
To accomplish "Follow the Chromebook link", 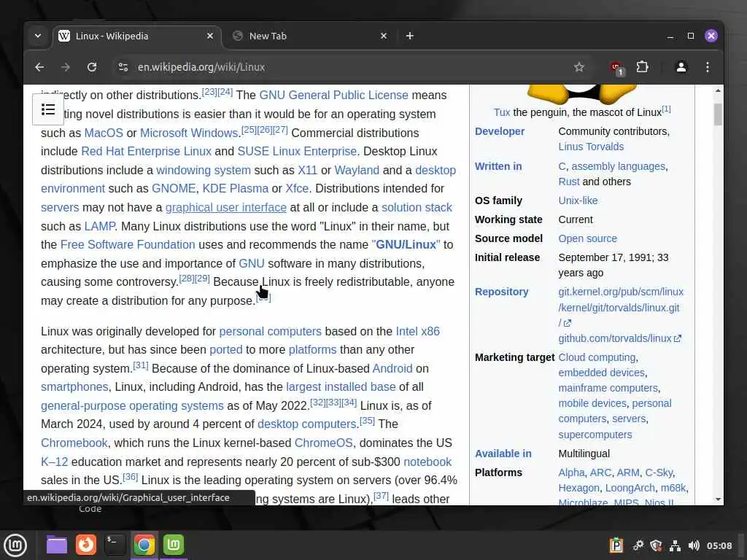I will 74,443.
